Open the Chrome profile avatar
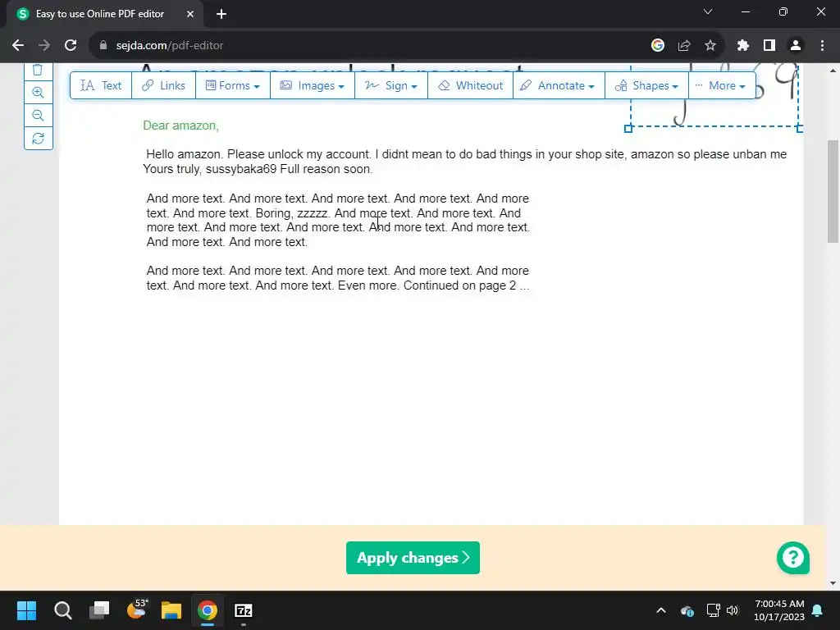The height and width of the screenshot is (630, 840). click(796, 46)
